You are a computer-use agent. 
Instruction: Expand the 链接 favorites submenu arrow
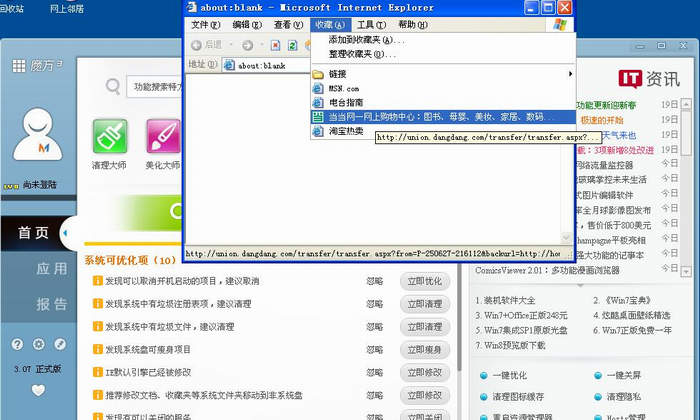tap(570, 74)
